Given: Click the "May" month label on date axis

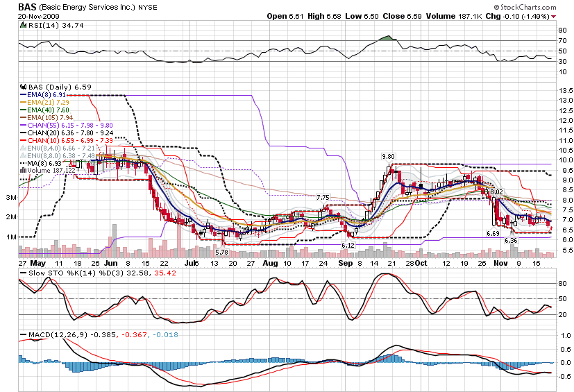Looking at the screenshot, I should 37,263.
